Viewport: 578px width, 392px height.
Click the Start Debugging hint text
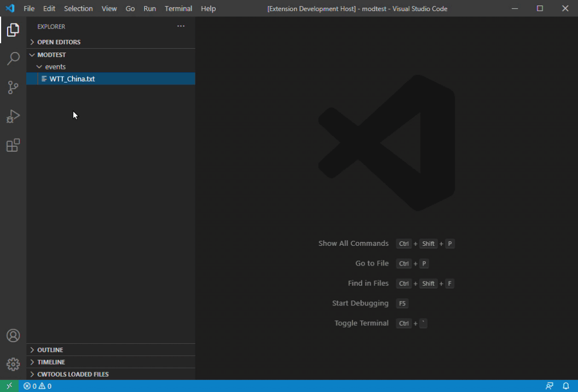pos(360,303)
